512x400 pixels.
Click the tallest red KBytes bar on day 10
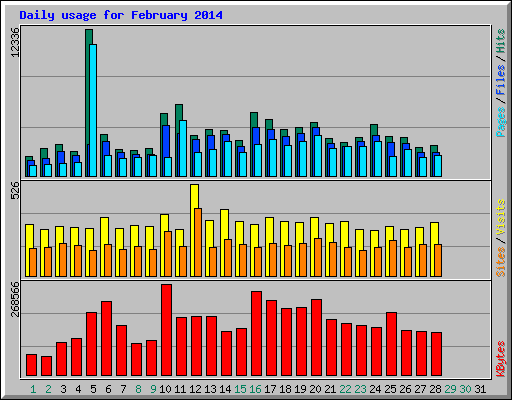click(x=166, y=330)
